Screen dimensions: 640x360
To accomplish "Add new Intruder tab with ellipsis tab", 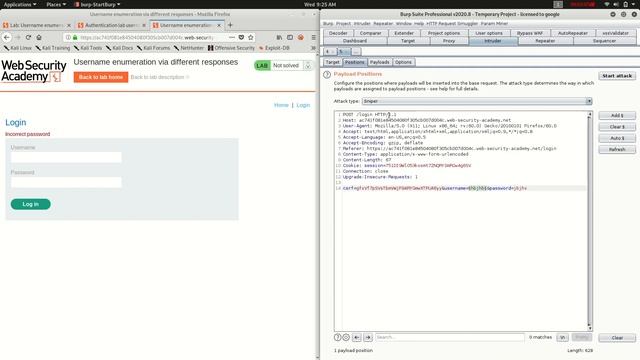I will point(356,52).
